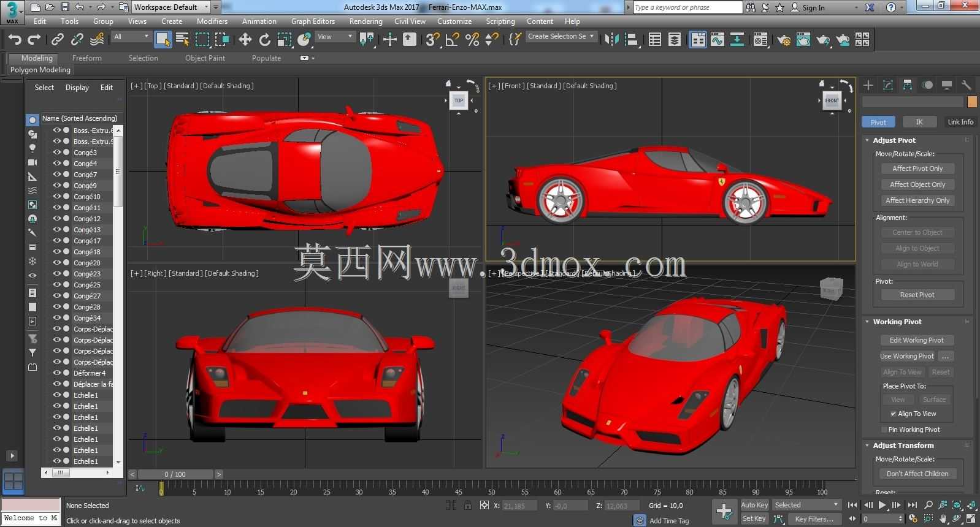Image resolution: width=980 pixels, height=527 pixels.
Task: Toggle the Percent Snap button
Action: pyautogui.click(x=472, y=40)
